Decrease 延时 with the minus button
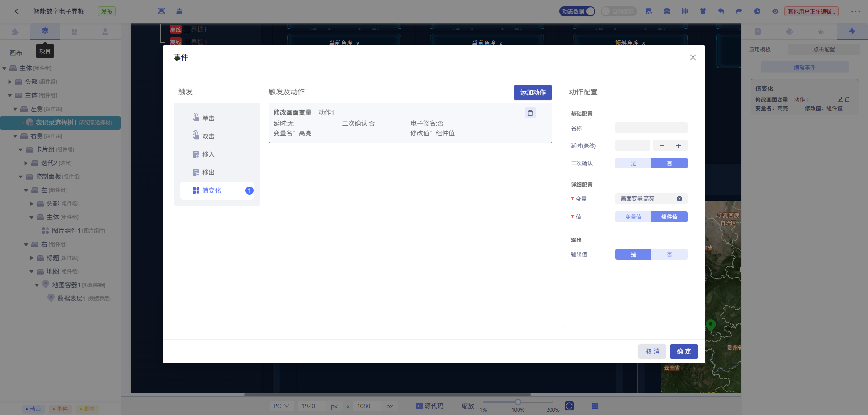This screenshot has width=868, height=415. coord(662,146)
